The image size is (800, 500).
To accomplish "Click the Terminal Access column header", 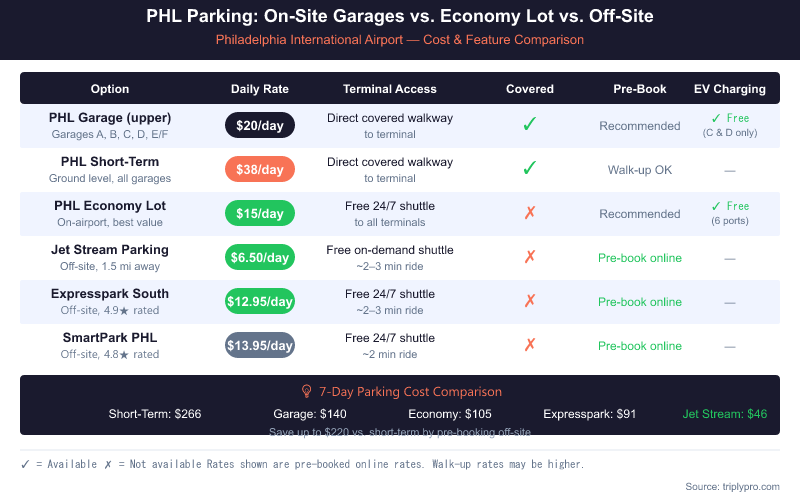I will tap(390, 89).
